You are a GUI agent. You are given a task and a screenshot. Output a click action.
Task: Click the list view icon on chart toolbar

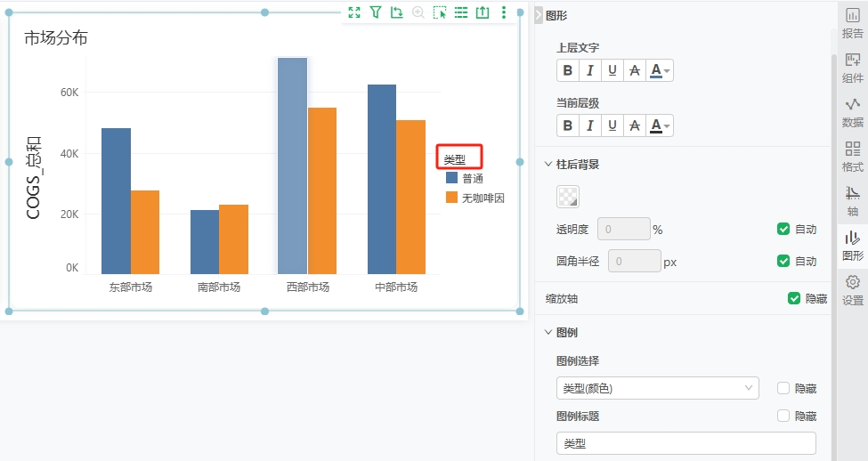pyautogui.click(x=461, y=12)
